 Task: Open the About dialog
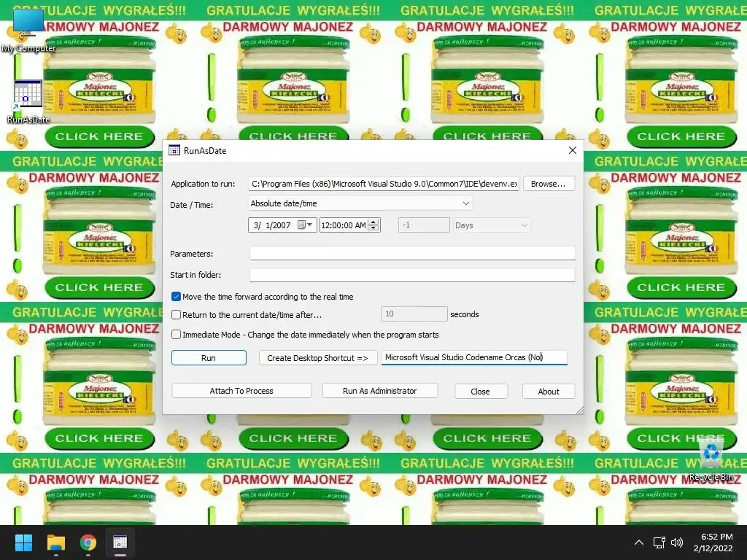tap(549, 392)
